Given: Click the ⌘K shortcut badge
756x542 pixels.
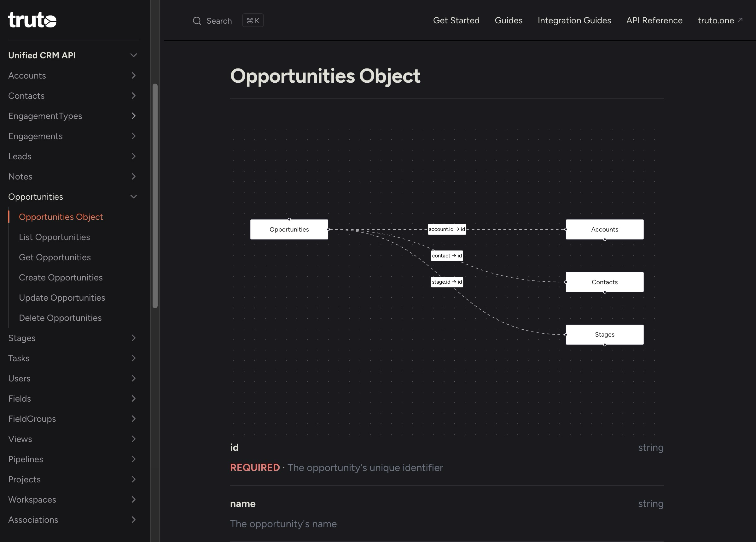Looking at the screenshot, I should (253, 20).
